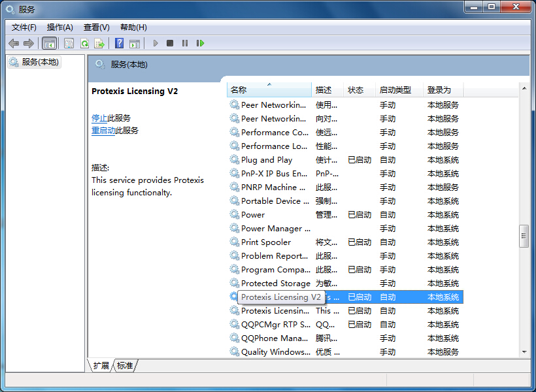Select the PnP-X IP Bus En... service name
This screenshot has height=392, width=536.
[274, 174]
